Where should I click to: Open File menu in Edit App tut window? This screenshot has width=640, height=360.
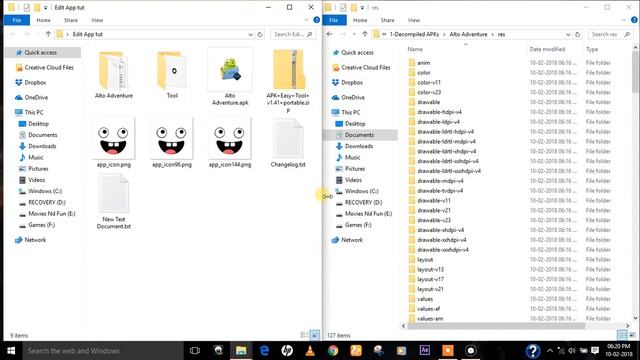17,20
